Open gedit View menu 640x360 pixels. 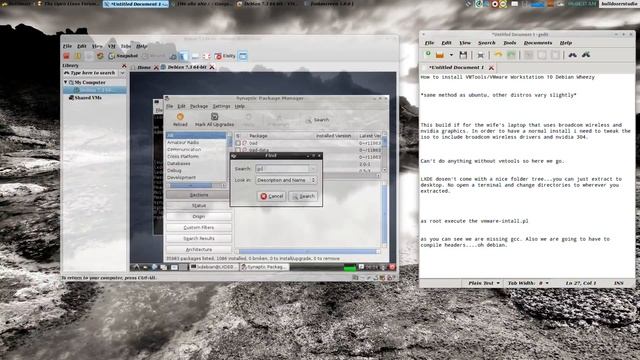[465, 42]
